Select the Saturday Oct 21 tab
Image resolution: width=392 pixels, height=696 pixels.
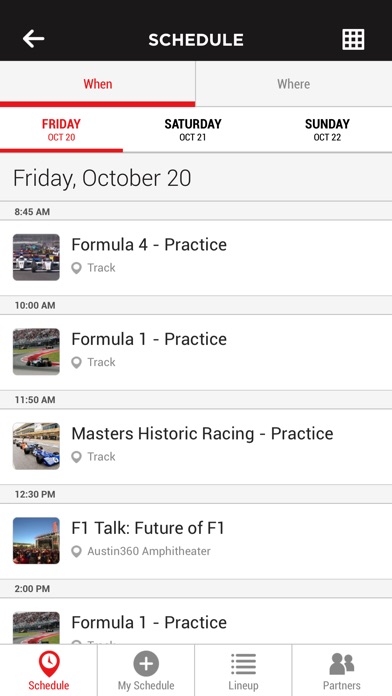pyautogui.click(x=193, y=130)
